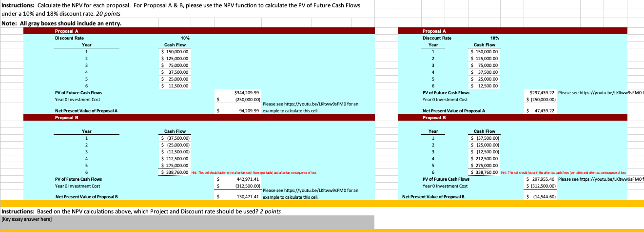The width and height of the screenshot is (644, 232).
Task: Select the $150,000.00 cash flow under 18%
Action: (x=486, y=51)
